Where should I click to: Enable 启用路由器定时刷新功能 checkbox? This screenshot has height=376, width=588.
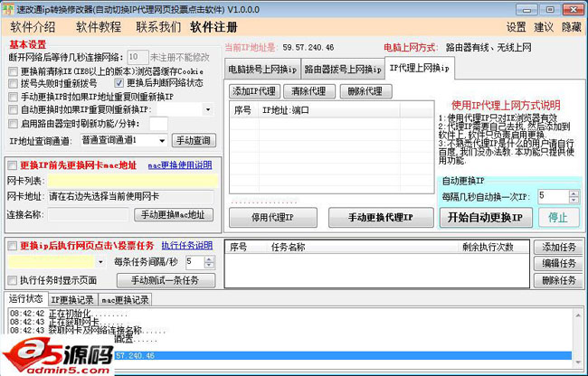click(x=14, y=124)
